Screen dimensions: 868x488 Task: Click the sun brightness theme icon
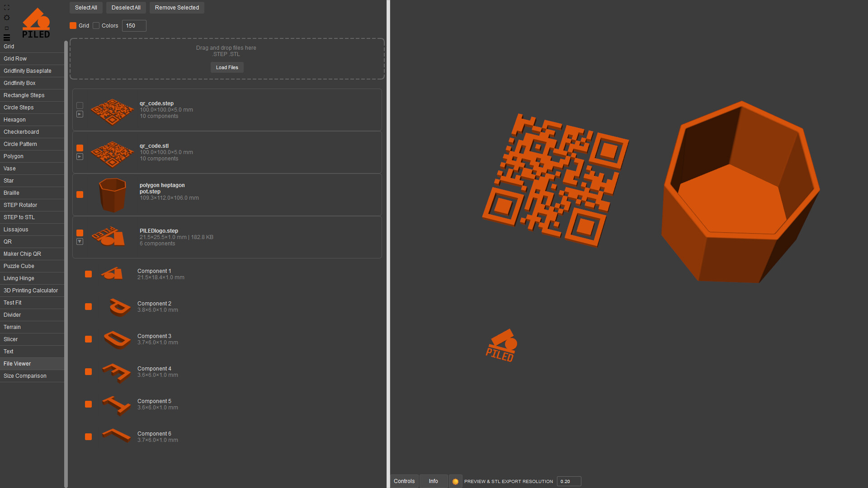coord(7,18)
